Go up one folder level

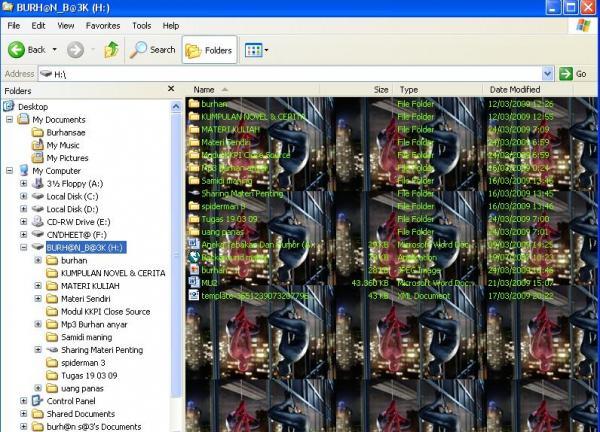pos(111,50)
